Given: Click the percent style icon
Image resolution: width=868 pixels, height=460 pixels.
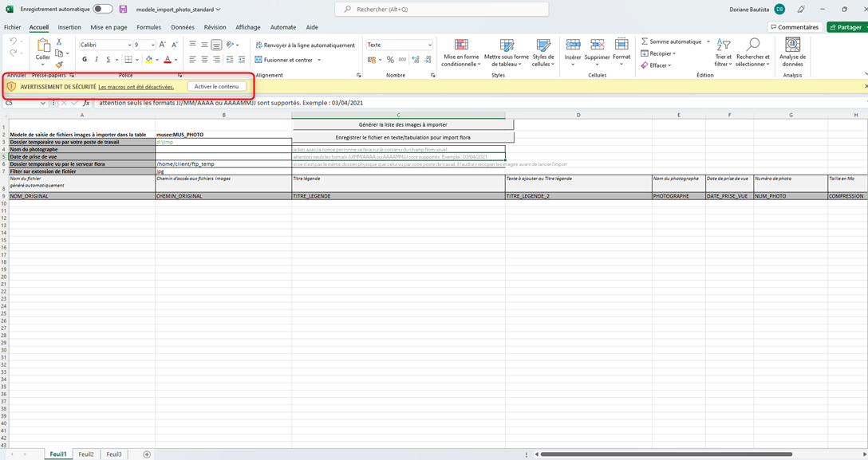Looking at the screenshot, I should pyautogui.click(x=390, y=60).
